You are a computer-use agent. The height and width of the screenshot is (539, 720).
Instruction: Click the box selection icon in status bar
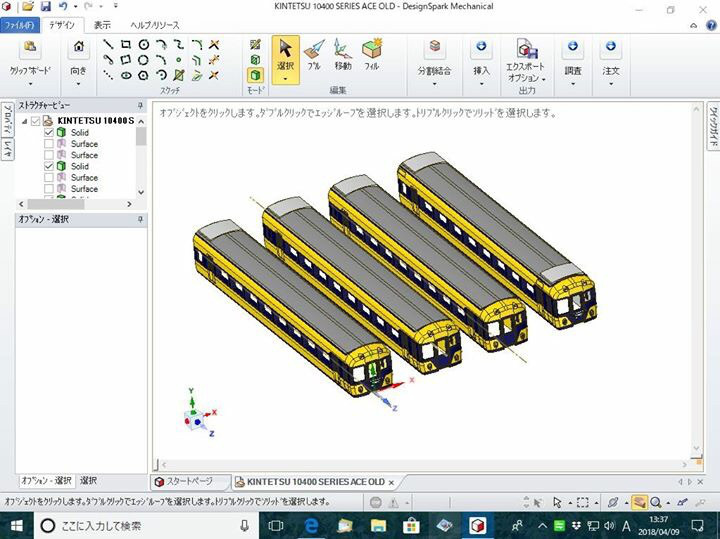click(582, 502)
